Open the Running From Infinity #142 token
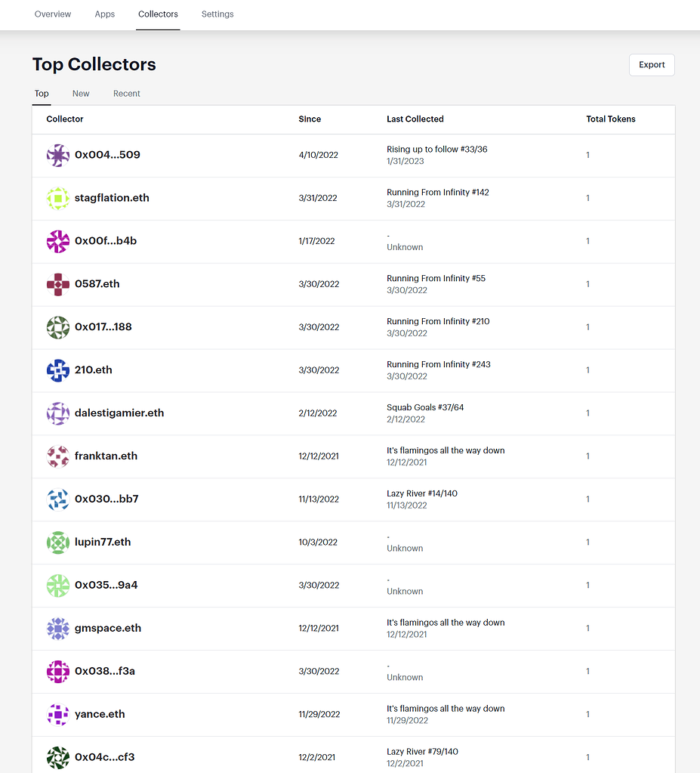 coord(437,192)
